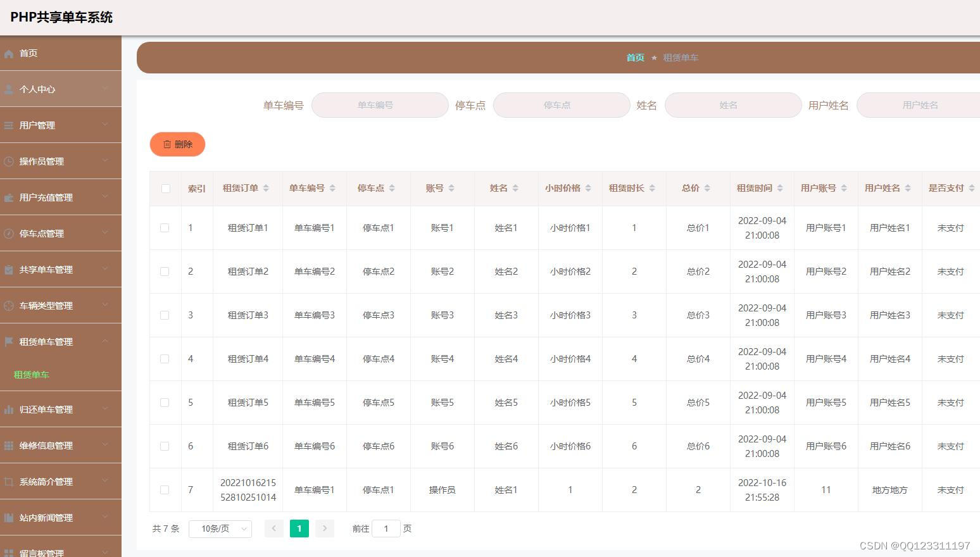
Task: Check the row for 租赁订单6
Action: click(x=165, y=446)
